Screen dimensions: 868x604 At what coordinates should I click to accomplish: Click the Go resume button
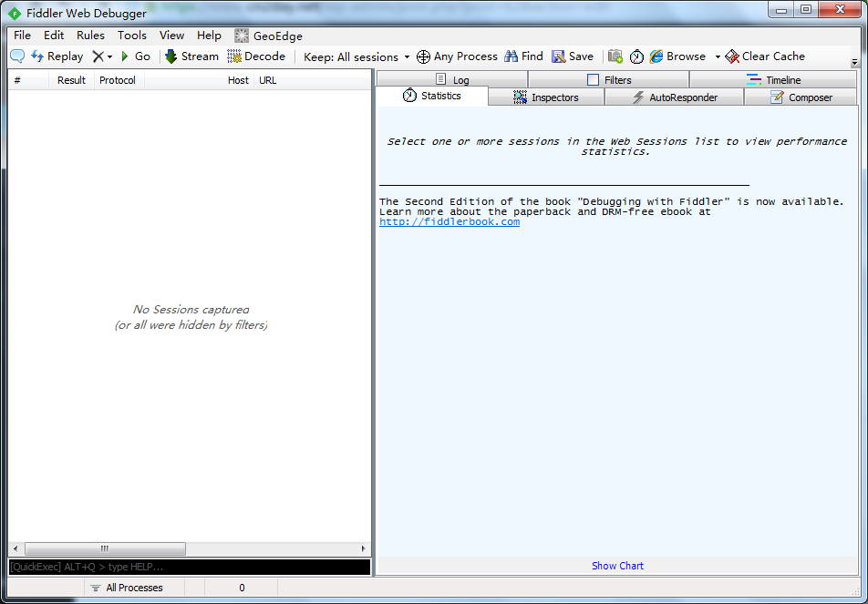coord(136,56)
